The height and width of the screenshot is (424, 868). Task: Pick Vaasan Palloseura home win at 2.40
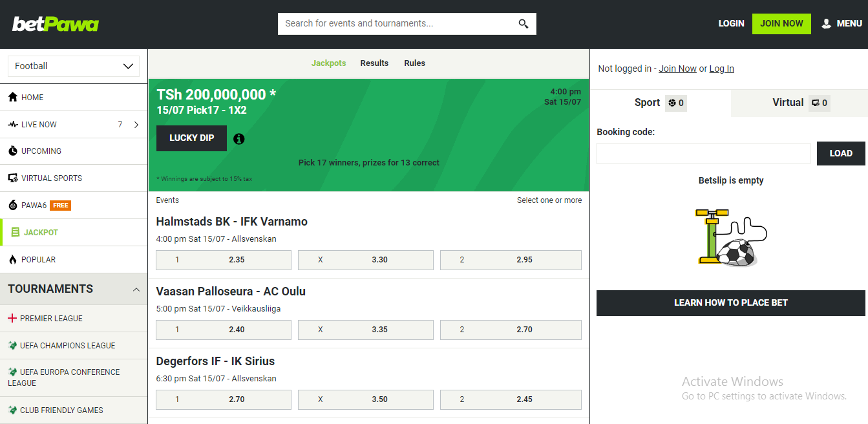pos(224,330)
